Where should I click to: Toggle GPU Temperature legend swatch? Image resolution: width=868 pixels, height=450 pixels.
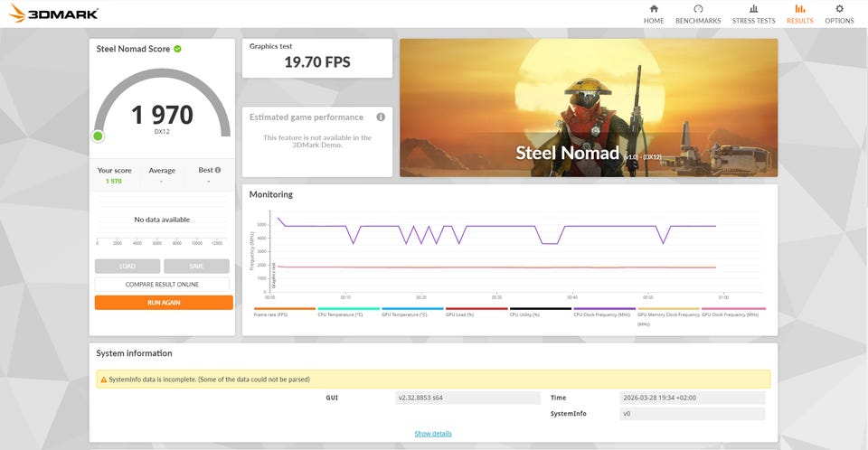click(412, 309)
